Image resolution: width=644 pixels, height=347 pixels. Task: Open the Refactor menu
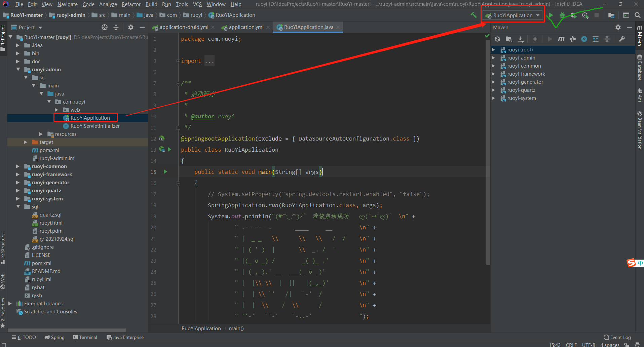tap(131, 4)
